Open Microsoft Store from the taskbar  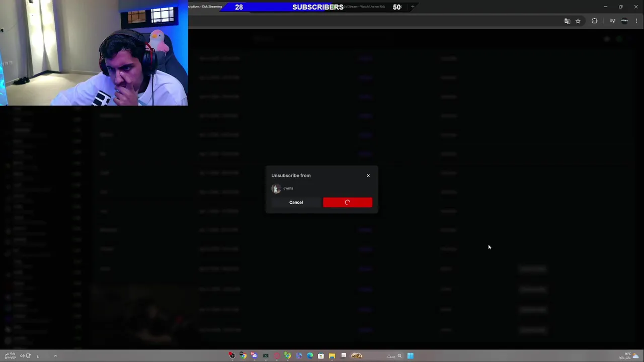(321, 356)
